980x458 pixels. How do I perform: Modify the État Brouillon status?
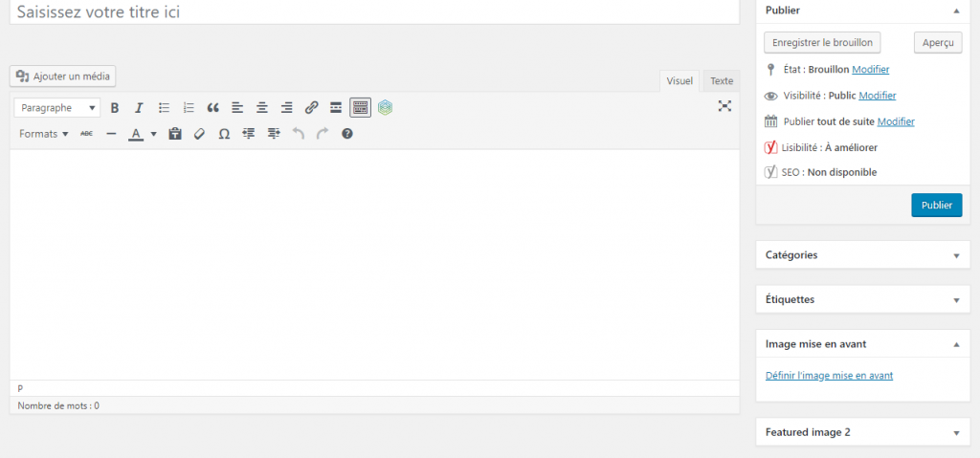[x=871, y=70]
